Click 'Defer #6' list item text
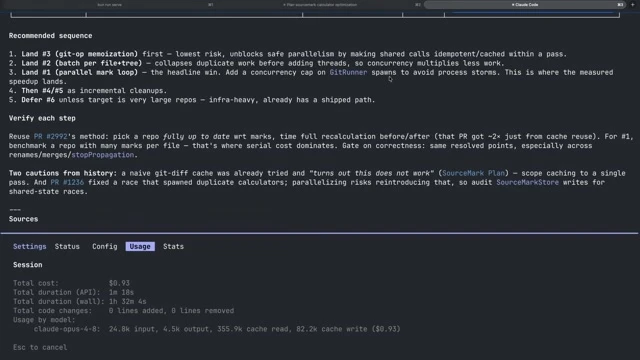640x360 pixels. tap(38, 100)
